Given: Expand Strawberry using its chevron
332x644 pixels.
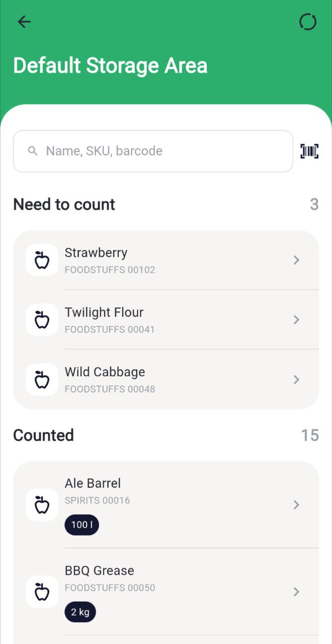Looking at the screenshot, I should click(x=296, y=260).
